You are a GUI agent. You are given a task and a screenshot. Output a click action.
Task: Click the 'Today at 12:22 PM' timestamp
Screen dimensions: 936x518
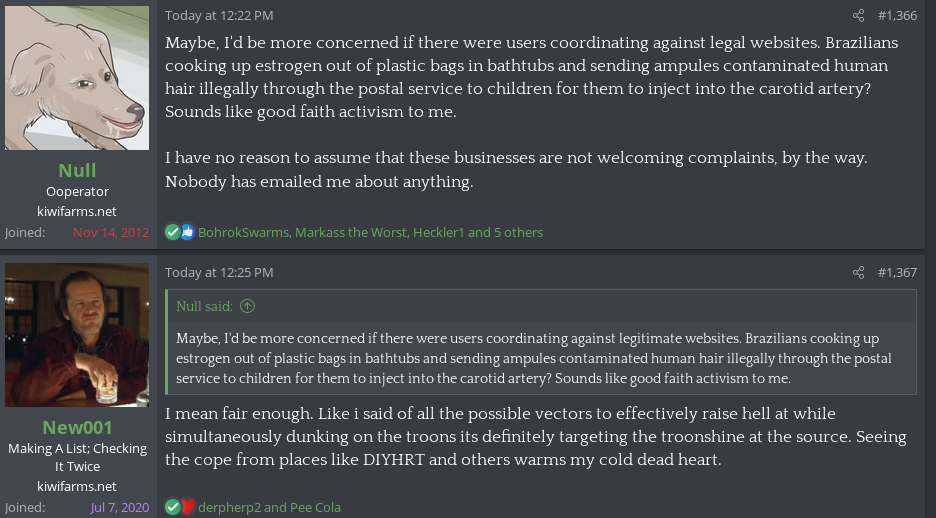click(219, 16)
